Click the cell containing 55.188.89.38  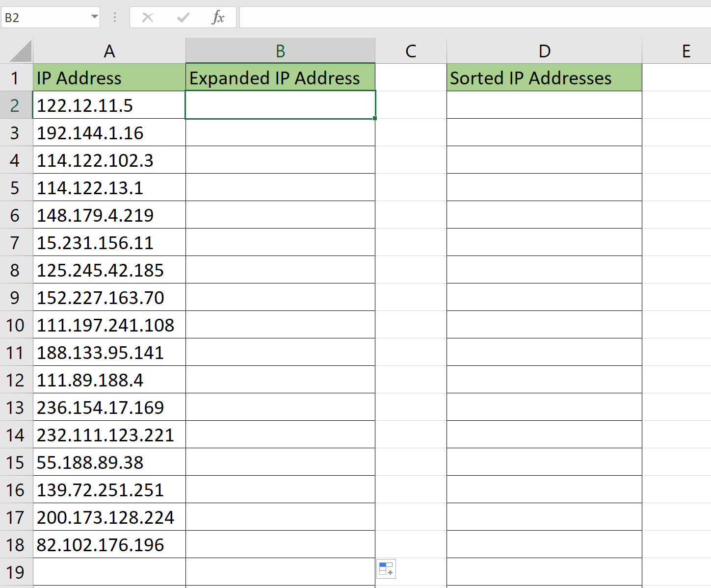coord(109,462)
